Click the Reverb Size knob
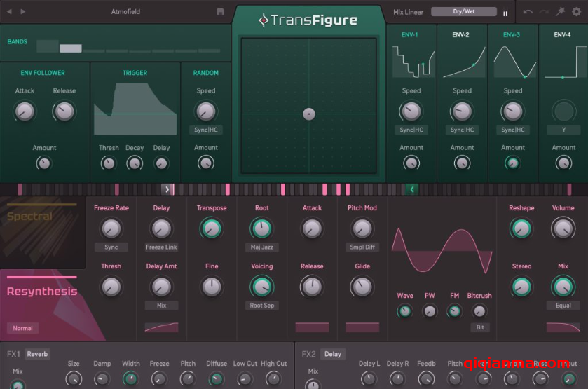This screenshot has width=588, height=389. [x=74, y=379]
